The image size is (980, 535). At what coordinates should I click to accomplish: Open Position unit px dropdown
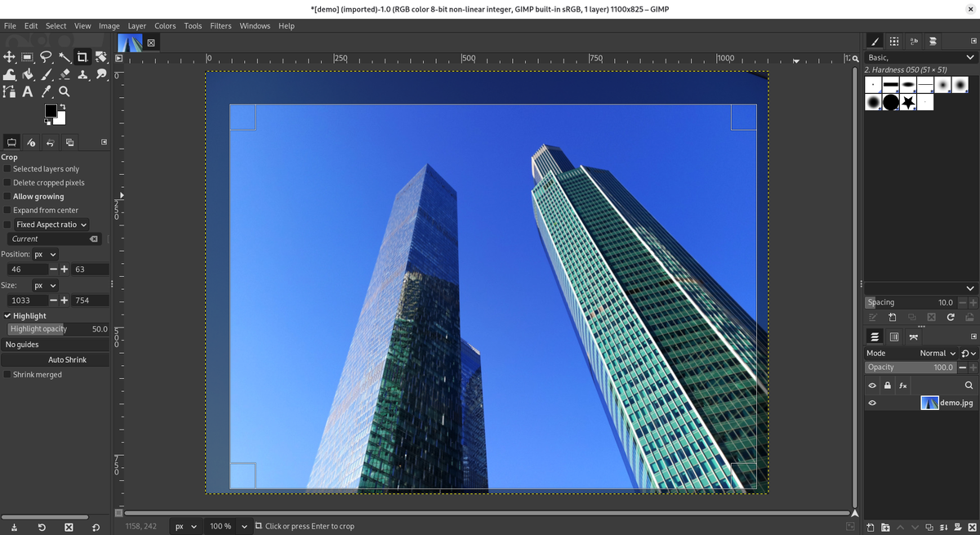[x=46, y=254]
